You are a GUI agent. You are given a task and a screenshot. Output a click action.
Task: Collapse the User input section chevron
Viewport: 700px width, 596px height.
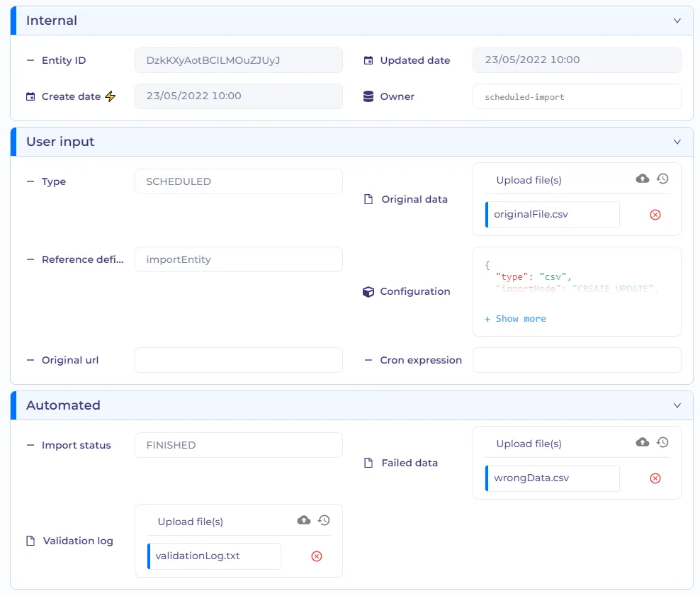tap(677, 142)
